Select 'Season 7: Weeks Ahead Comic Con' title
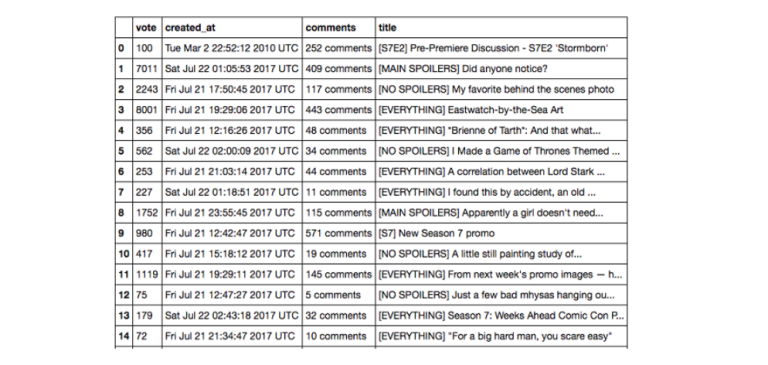This screenshot has height=365, width=768. [x=501, y=316]
